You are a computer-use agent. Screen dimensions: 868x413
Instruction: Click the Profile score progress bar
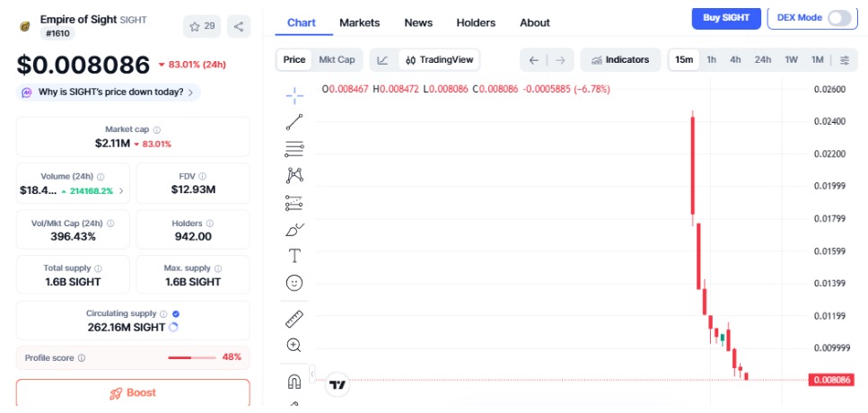tap(192, 357)
